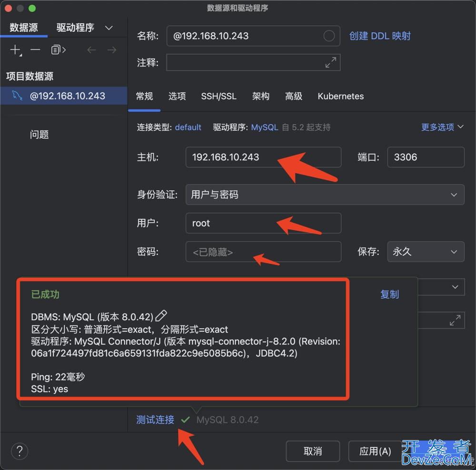The height and width of the screenshot is (470, 476).
Task: Click the 注释 input field
Action: point(253,62)
